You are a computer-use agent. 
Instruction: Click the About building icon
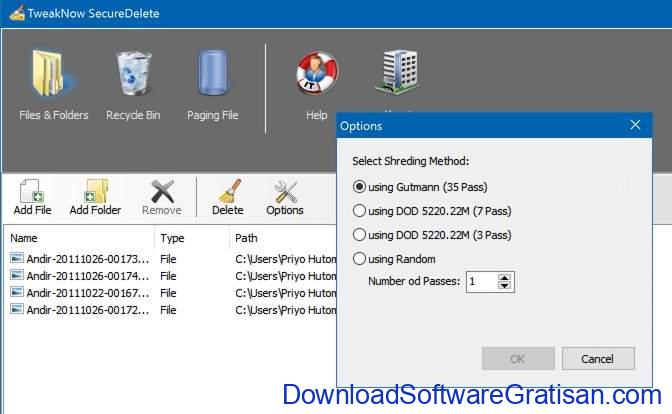399,71
